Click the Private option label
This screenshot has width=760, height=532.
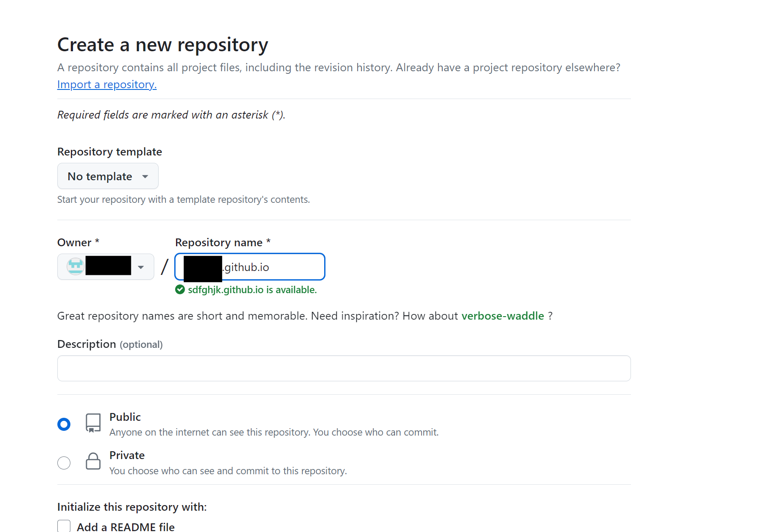pos(127,455)
